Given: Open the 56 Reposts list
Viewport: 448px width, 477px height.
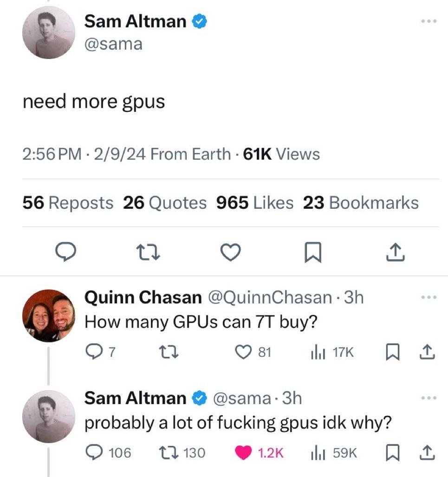Looking at the screenshot, I should pos(68,203).
